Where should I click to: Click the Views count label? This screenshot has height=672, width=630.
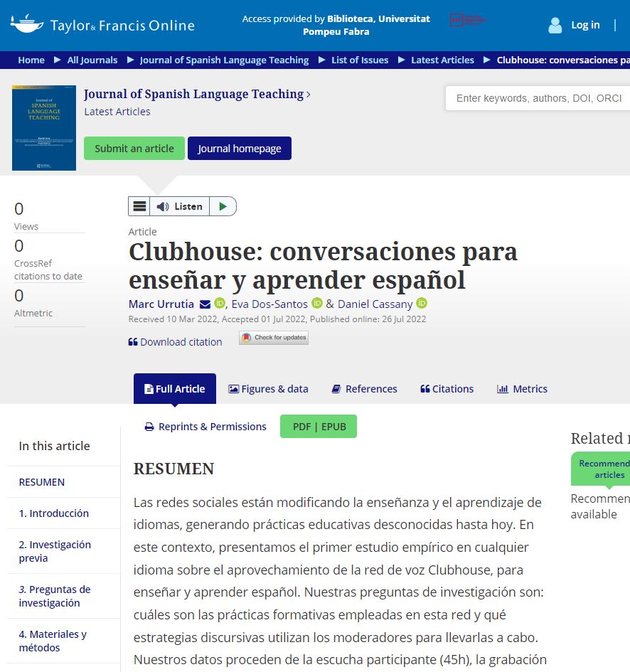[26, 226]
